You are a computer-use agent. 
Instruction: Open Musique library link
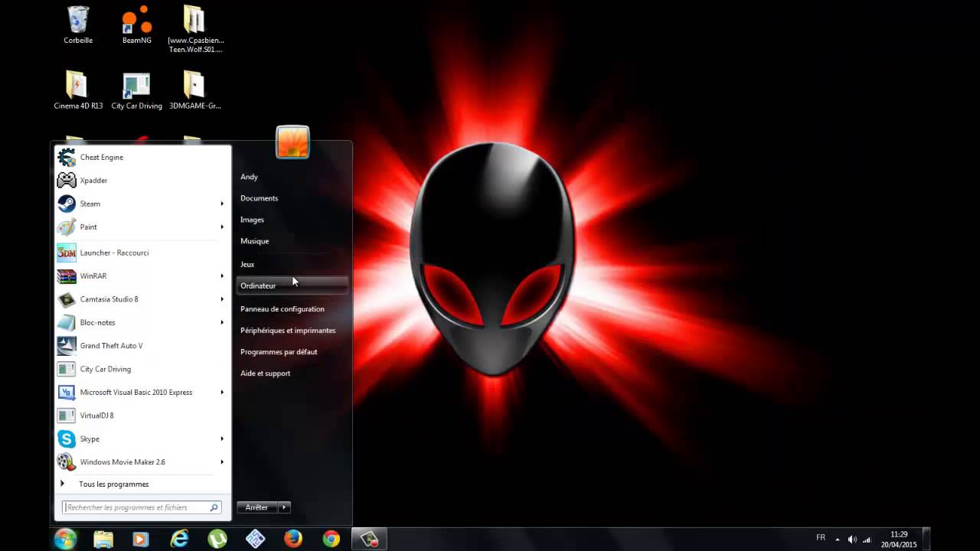click(254, 241)
